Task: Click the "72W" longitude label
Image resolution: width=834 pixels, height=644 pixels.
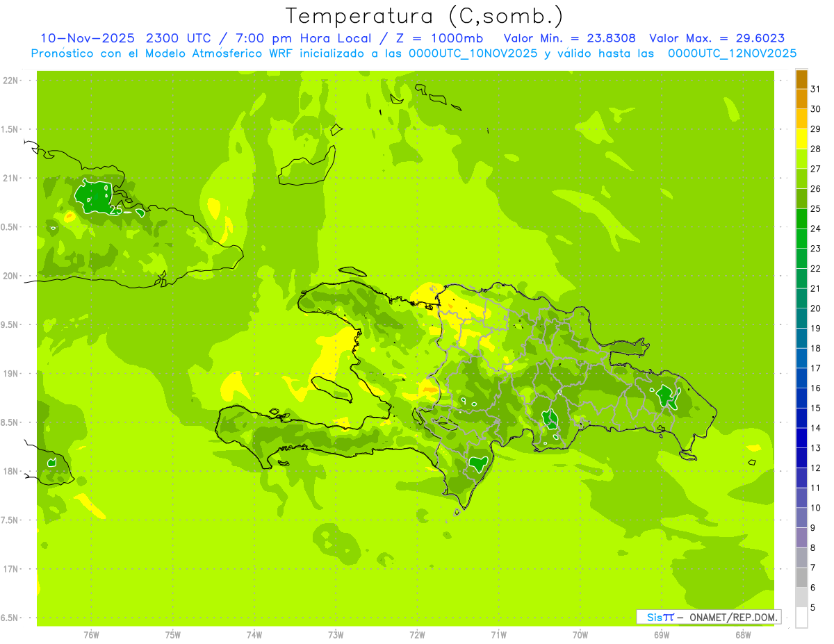Action: pyautogui.click(x=417, y=634)
